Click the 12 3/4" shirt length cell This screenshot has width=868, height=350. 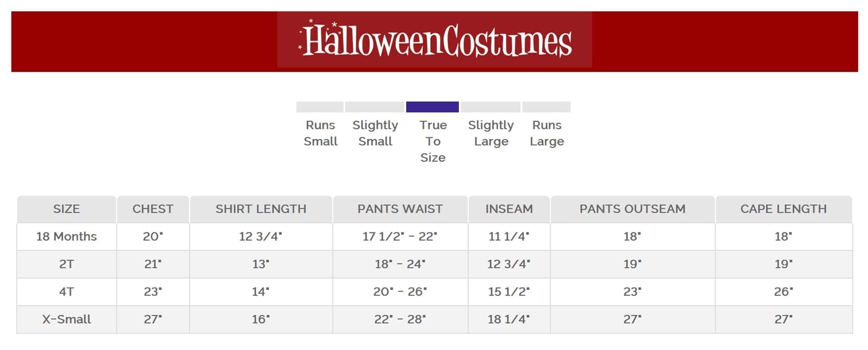tap(261, 236)
